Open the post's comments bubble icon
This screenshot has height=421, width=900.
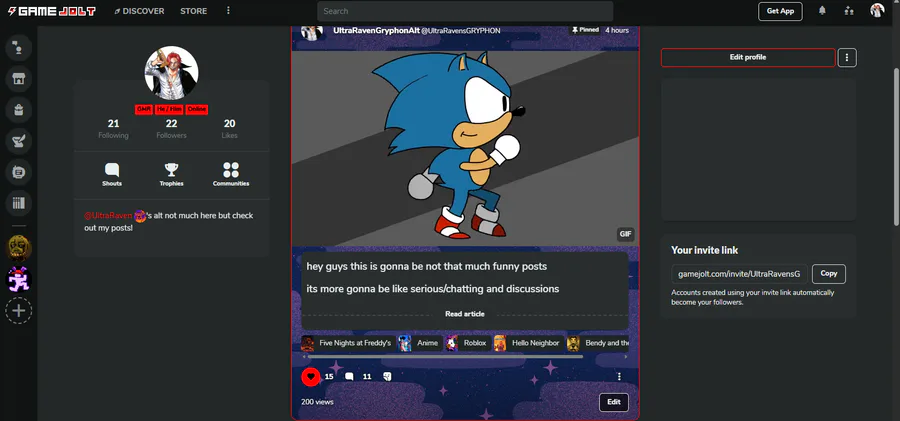(x=349, y=377)
